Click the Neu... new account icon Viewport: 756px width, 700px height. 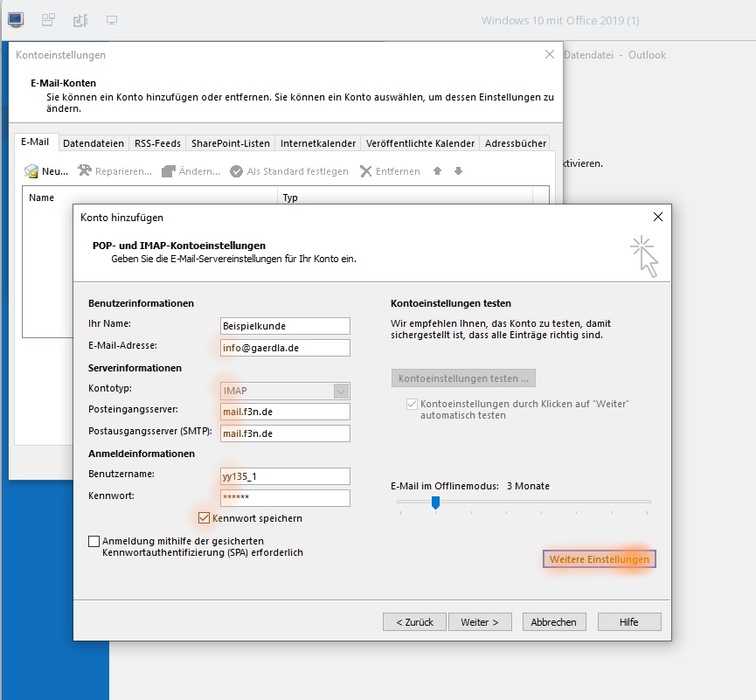pyautogui.click(x=31, y=171)
